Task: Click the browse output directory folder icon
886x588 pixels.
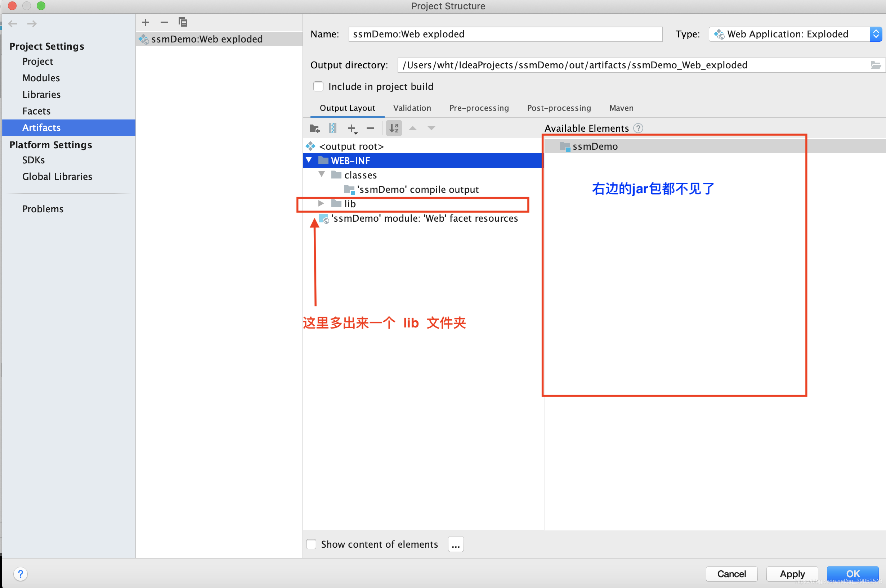Action: [876, 65]
